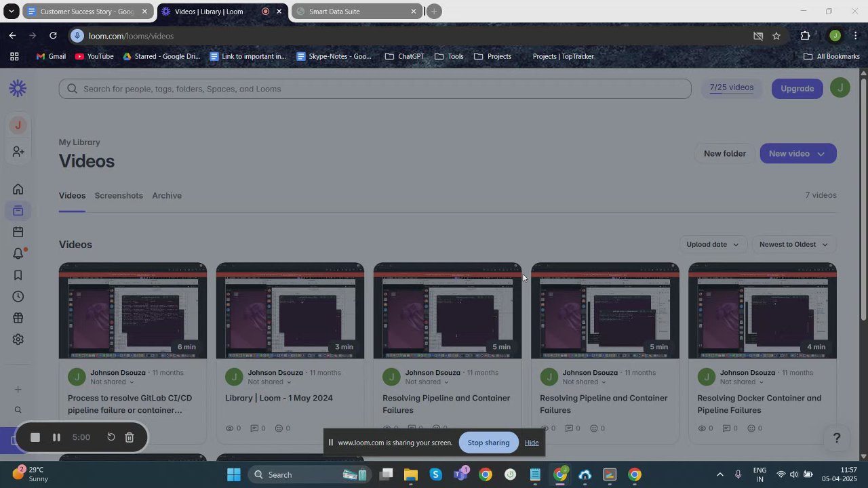
Task: Restart the recording with the restart icon
Action: (111, 437)
